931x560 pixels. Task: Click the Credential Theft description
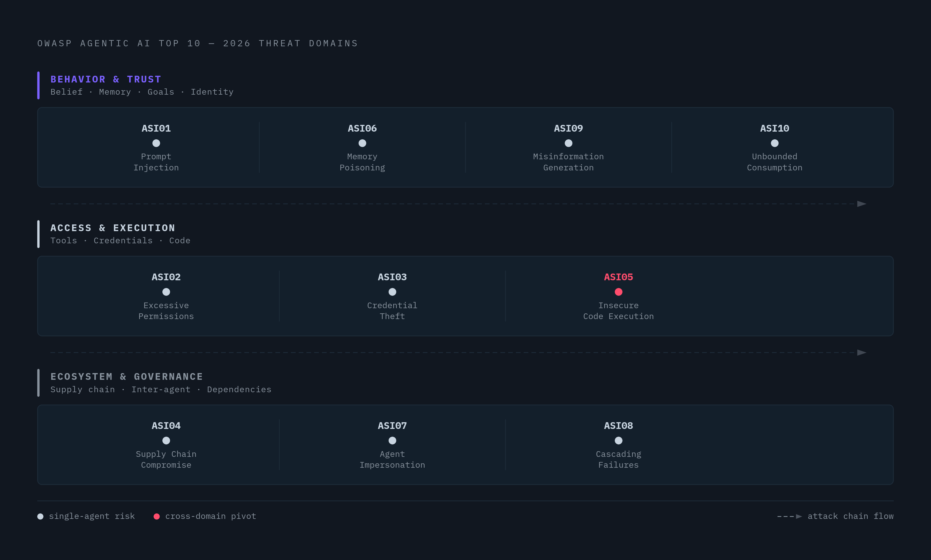pyautogui.click(x=392, y=311)
